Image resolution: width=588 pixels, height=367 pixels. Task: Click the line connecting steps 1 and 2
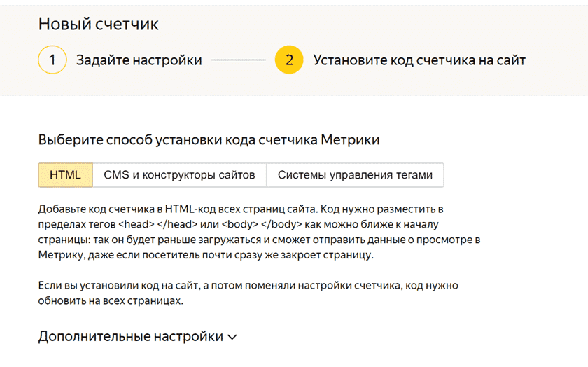pos(239,60)
